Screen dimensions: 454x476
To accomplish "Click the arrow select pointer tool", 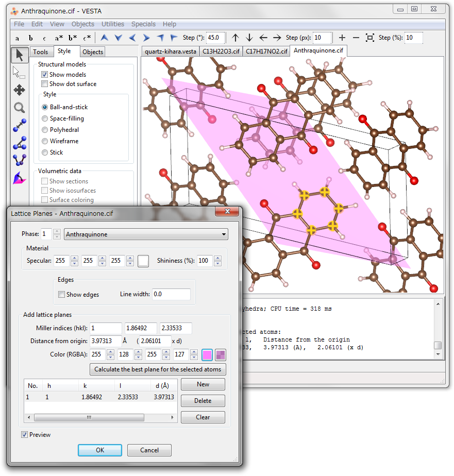I will click(x=19, y=55).
